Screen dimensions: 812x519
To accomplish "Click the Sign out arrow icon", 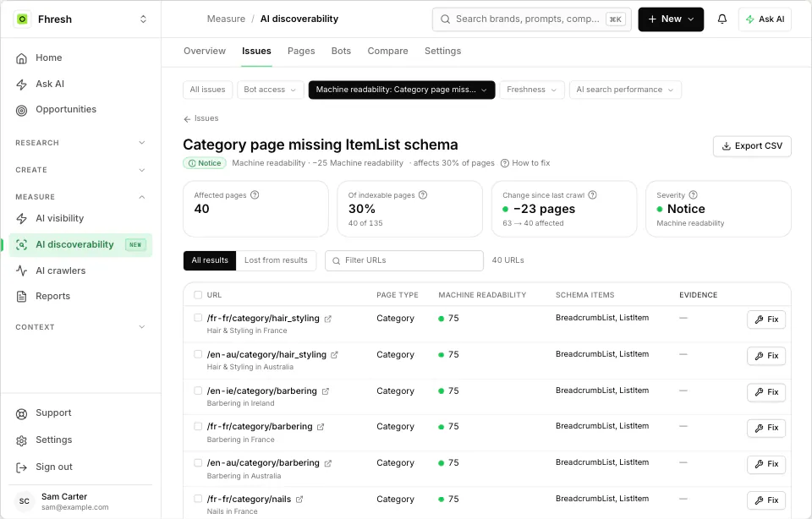I will (x=21, y=467).
